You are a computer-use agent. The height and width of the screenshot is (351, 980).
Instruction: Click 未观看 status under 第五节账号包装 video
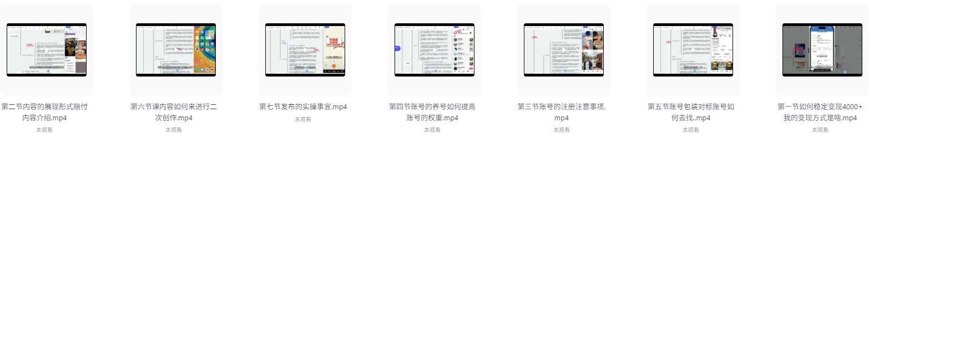[x=691, y=130]
